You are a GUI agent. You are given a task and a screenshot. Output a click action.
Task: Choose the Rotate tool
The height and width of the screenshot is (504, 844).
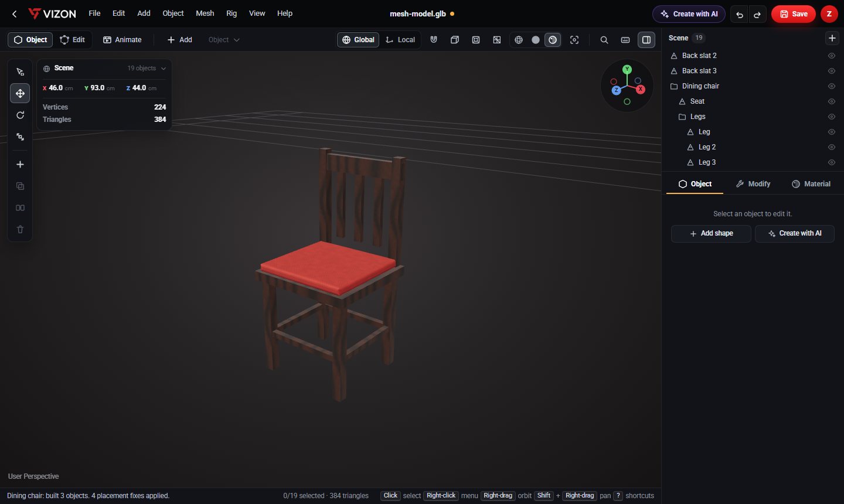(x=20, y=115)
